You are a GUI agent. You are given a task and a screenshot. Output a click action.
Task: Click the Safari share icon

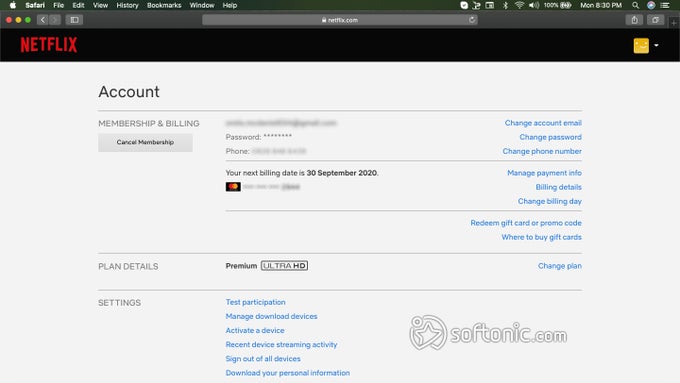tap(634, 20)
